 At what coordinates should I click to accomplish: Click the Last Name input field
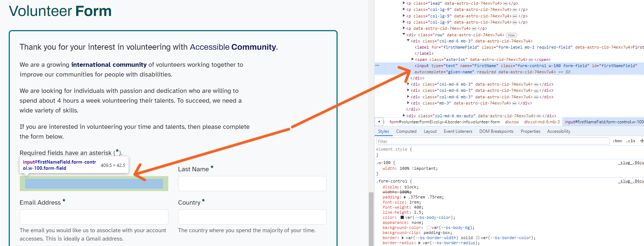[x=252, y=184]
